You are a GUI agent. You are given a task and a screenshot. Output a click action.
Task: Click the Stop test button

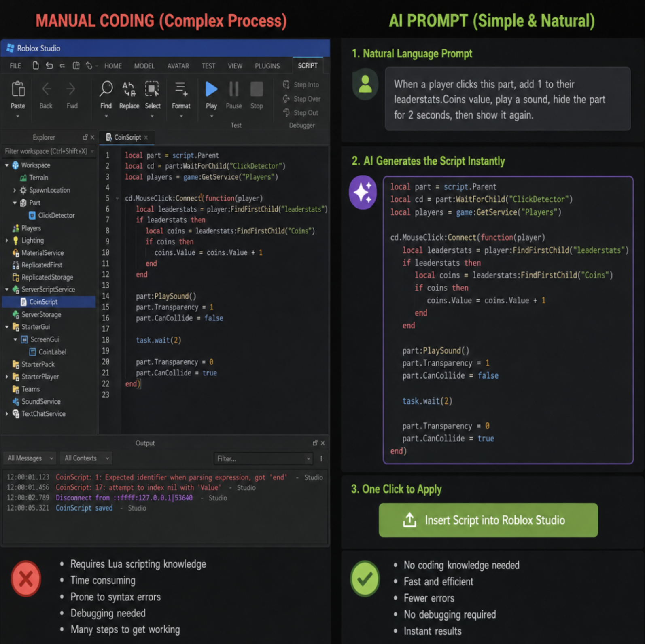tap(257, 89)
